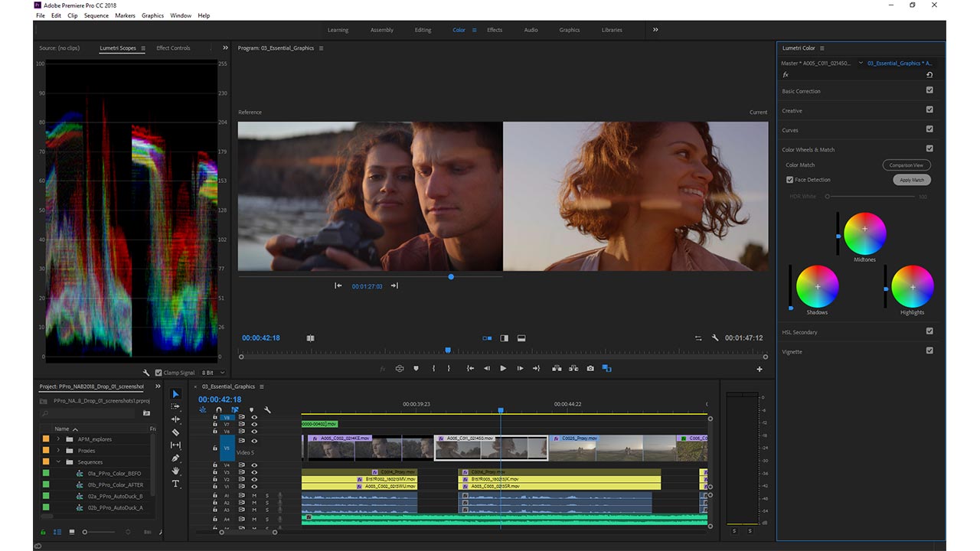Open the 8 Bit dropdown
This screenshot has width=980, height=551.
[x=214, y=373]
